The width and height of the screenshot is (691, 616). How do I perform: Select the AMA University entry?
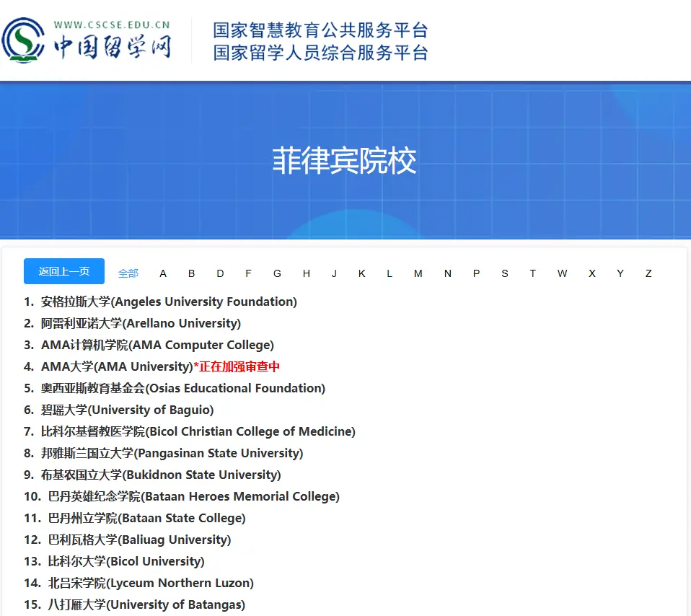tap(117, 366)
